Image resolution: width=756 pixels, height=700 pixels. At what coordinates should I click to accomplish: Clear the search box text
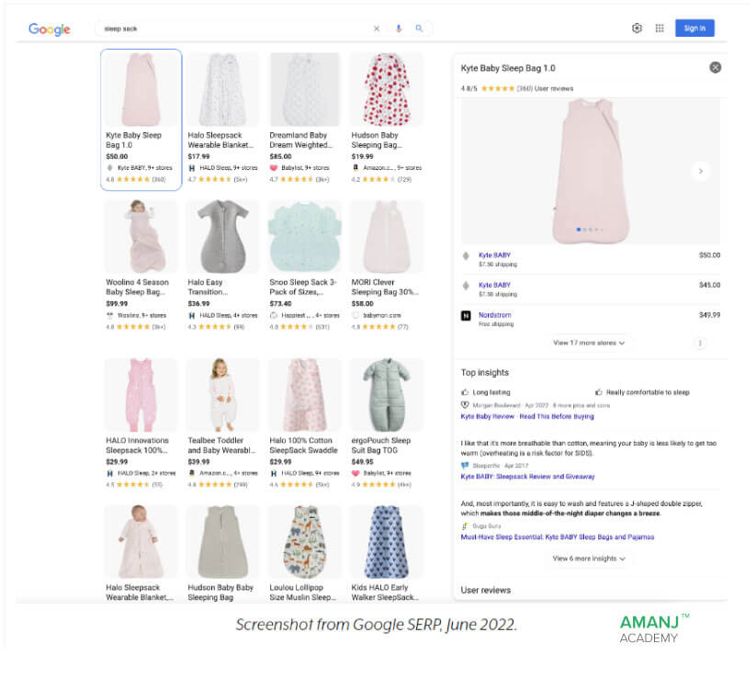click(377, 28)
